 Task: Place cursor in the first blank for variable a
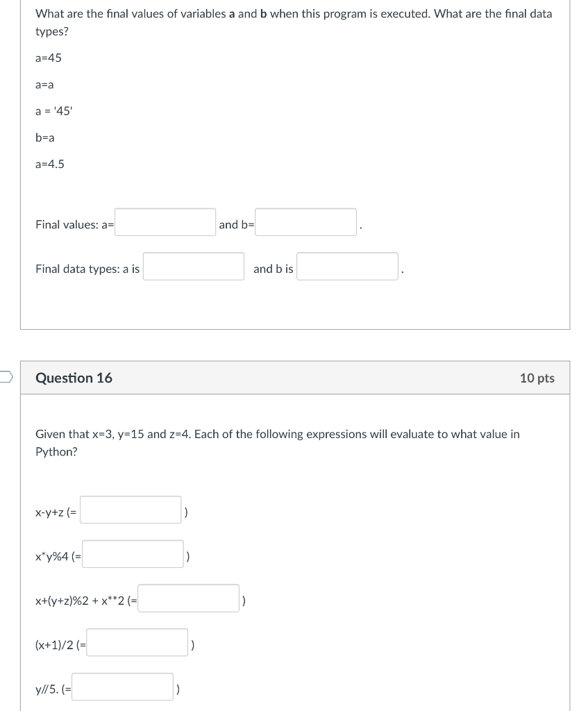(x=165, y=222)
